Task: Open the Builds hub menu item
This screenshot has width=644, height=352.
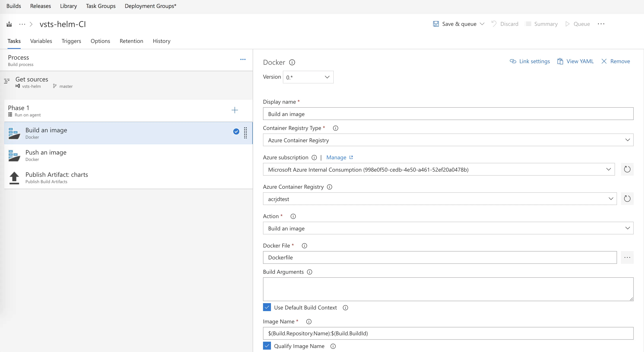Action: pyautogui.click(x=14, y=6)
